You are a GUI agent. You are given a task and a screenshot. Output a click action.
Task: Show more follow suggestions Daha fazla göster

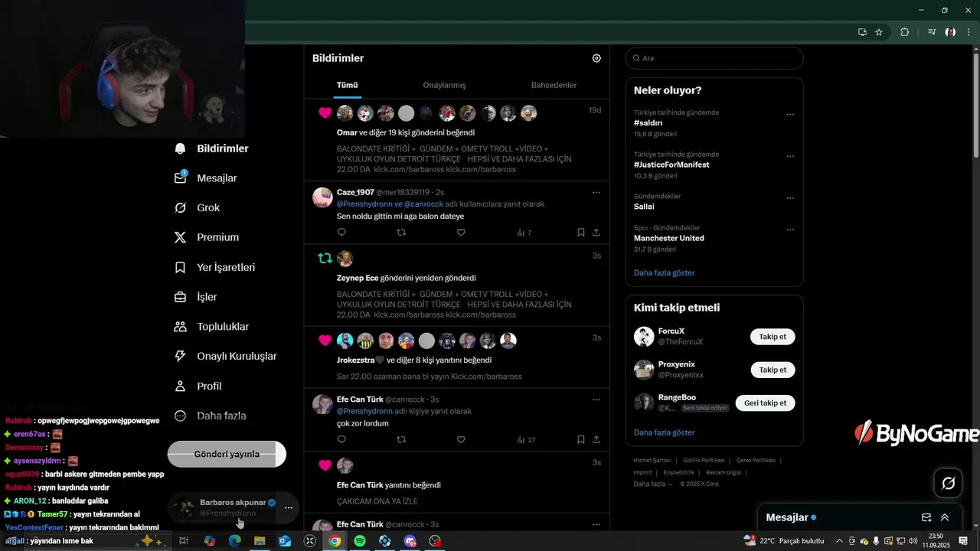(664, 432)
